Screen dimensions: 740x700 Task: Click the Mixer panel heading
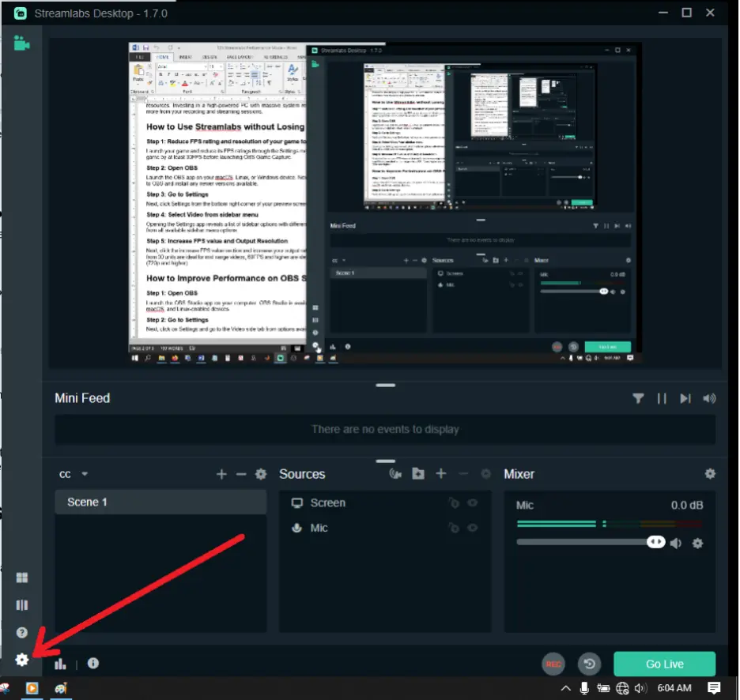(x=519, y=474)
